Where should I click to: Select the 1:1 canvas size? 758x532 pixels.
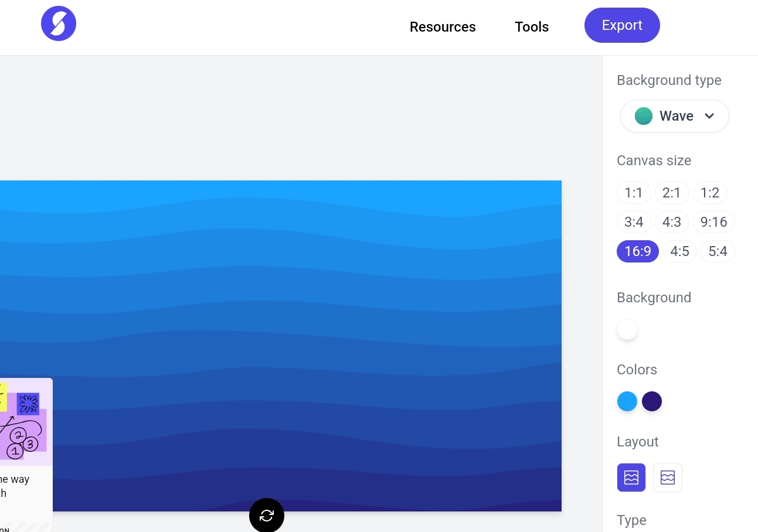[x=634, y=192]
